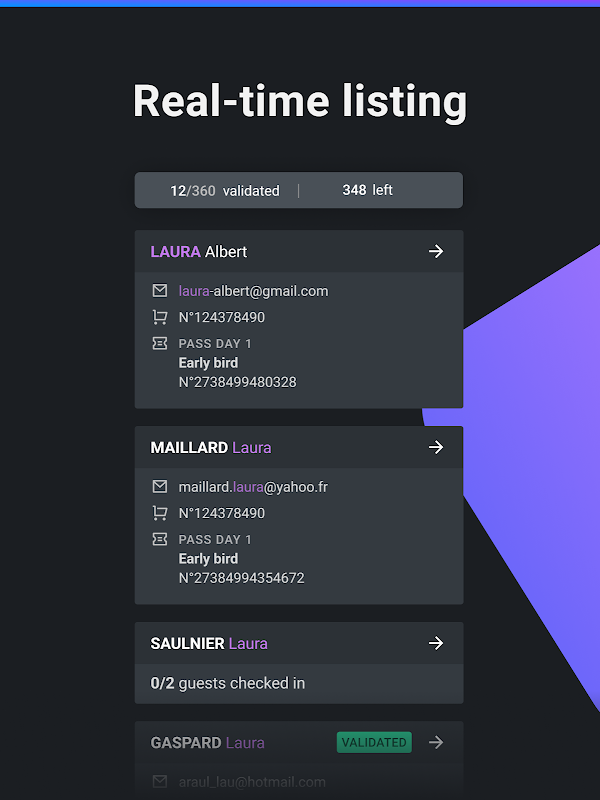Expand SAULNIER Laura entry arrow
The image size is (600, 800).
(x=436, y=644)
